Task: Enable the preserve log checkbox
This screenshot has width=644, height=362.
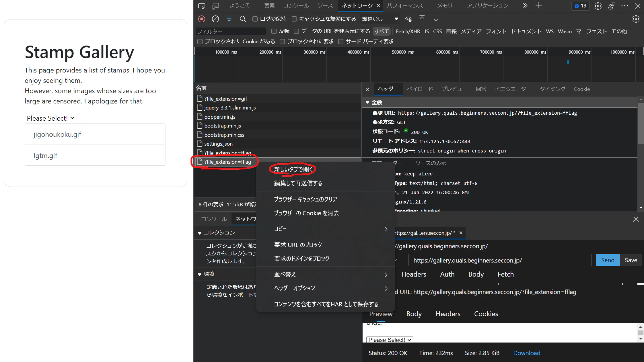Action: click(x=255, y=19)
